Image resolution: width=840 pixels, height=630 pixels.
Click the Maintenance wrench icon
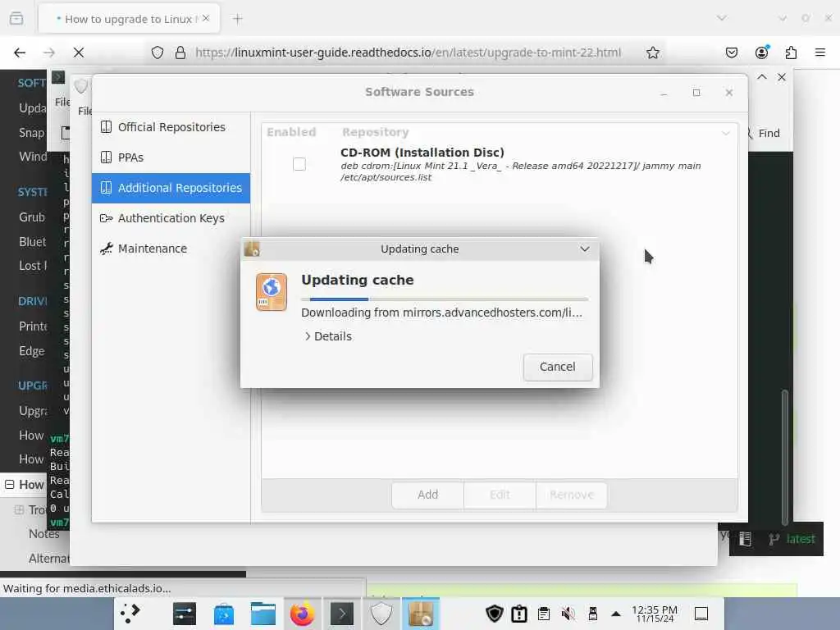[106, 249]
